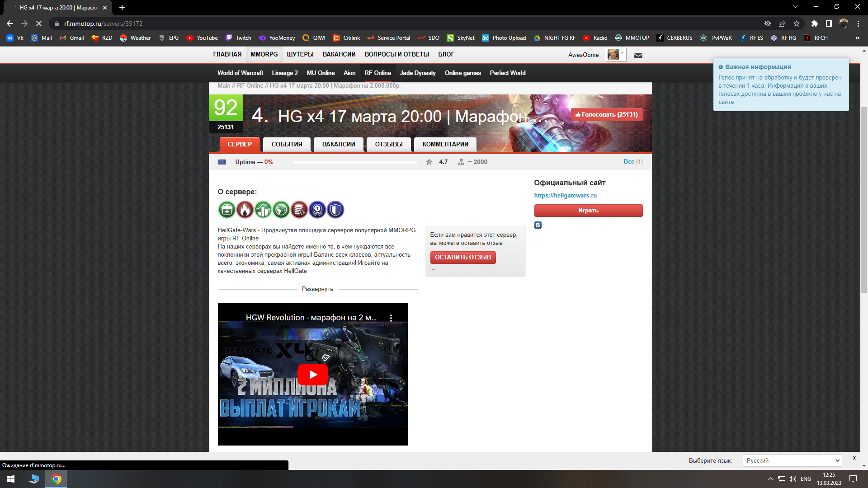
Task: Expand the user profile dropdown arrow
Action: point(623,53)
